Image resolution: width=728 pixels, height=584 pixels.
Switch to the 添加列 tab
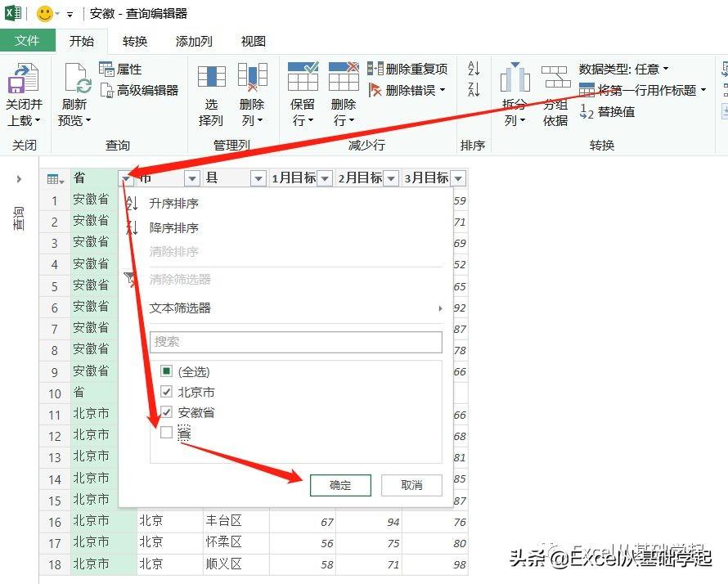coord(195,42)
